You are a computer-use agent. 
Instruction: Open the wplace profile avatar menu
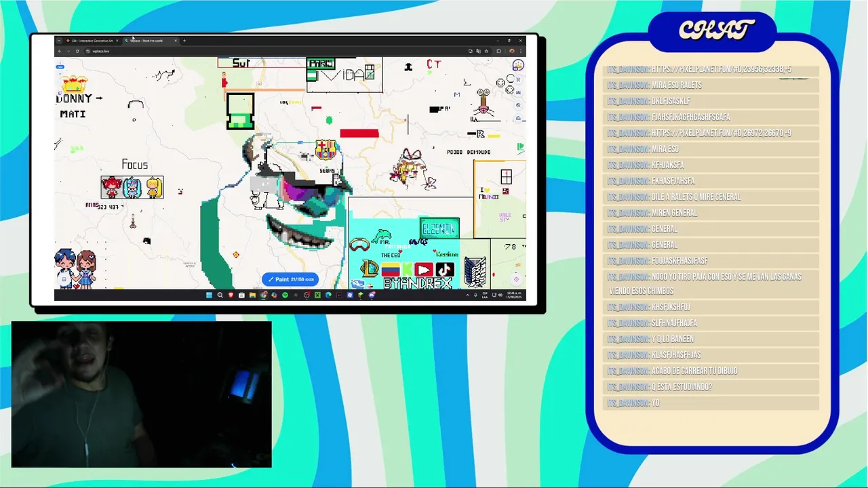pyautogui.click(x=518, y=65)
